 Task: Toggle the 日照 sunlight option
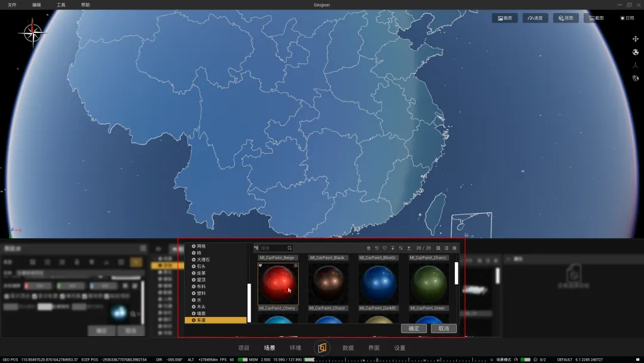pyautogui.click(x=627, y=18)
